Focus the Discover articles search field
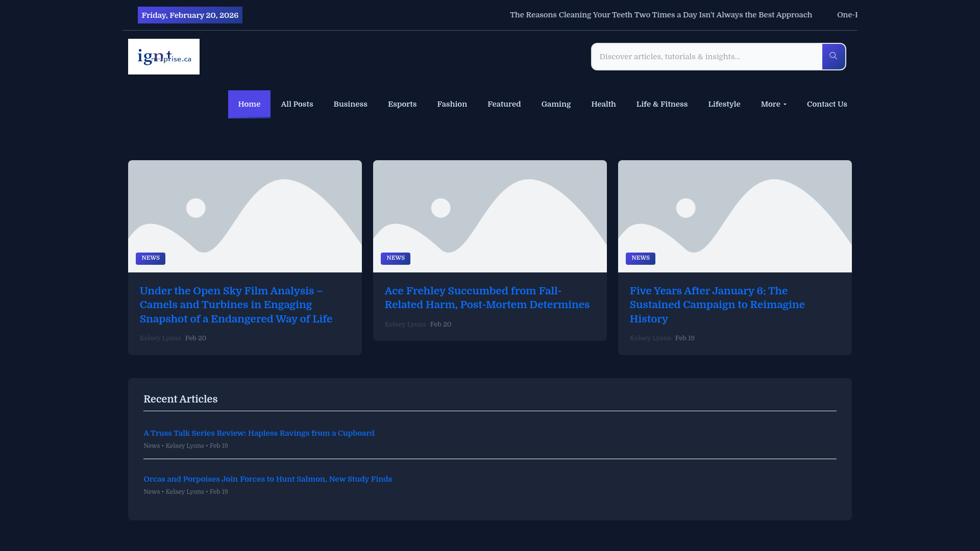 707,57
